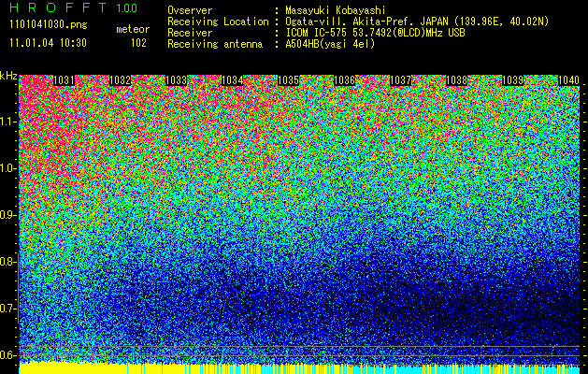Image resolution: width=588 pixels, height=374 pixels.
Task: Click the A504HB(yagi 4el) antenna text
Action: (330, 44)
